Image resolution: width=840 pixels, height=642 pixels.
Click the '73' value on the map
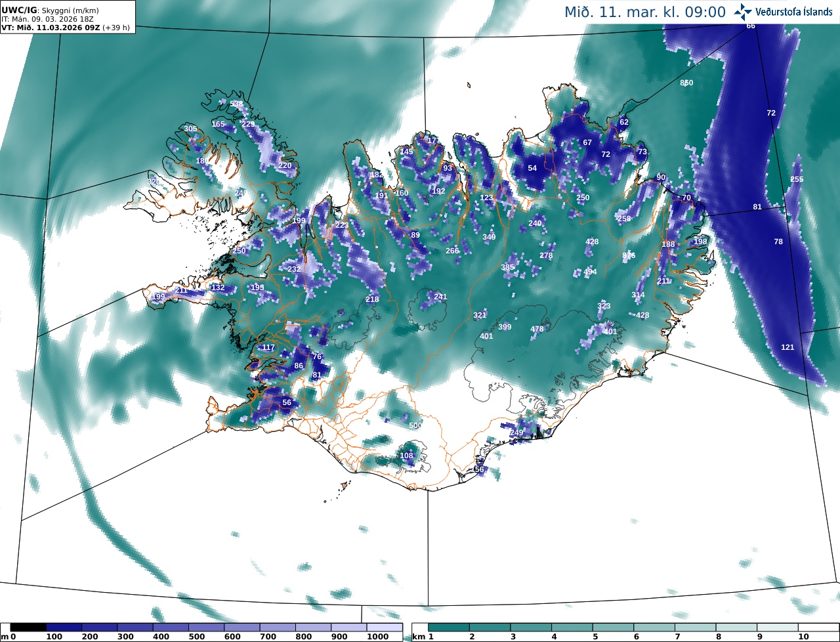[x=642, y=152]
